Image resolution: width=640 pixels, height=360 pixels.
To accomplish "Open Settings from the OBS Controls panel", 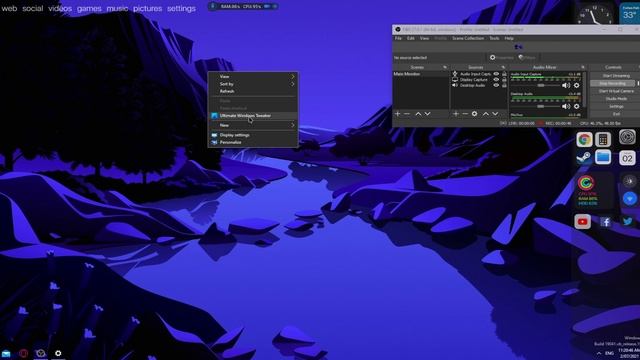I will point(616,107).
